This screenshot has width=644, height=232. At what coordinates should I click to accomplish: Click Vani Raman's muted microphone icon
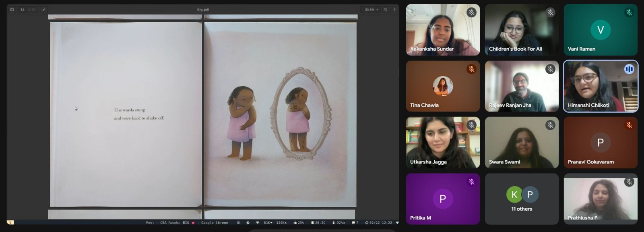[629, 12]
